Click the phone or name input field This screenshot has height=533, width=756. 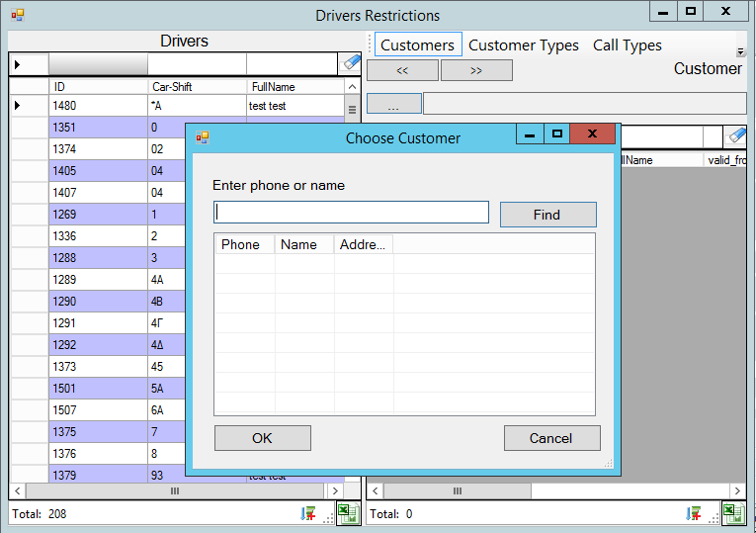point(351,213)
